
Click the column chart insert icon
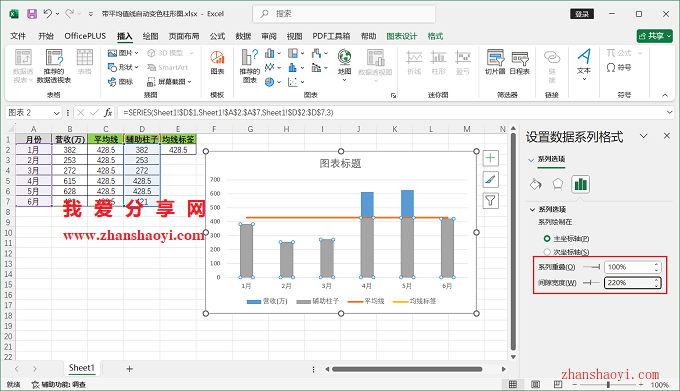[x=270, y=53]
